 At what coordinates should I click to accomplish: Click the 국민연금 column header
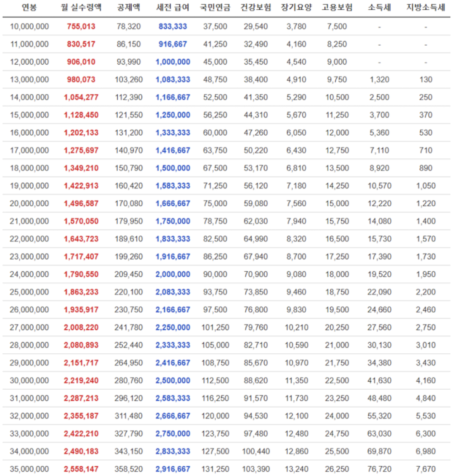click(x=215, y=7)
